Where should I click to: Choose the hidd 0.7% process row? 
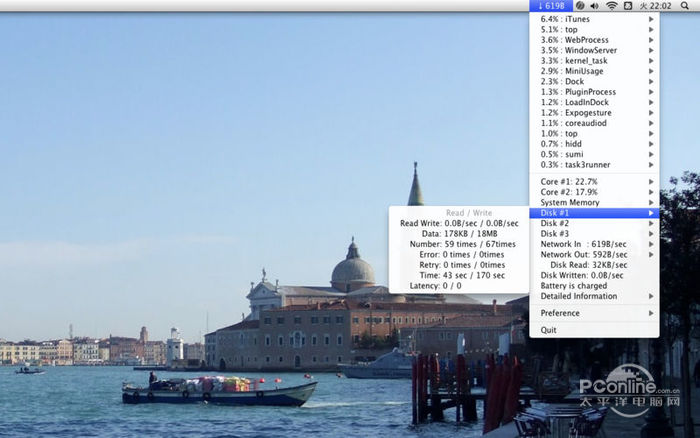click(594, 144)
